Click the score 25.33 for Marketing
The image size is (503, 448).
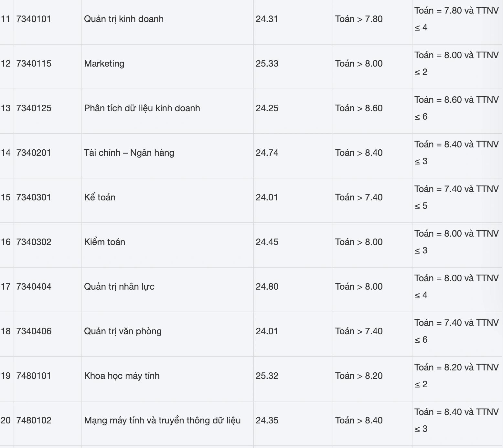click(267, 64)
